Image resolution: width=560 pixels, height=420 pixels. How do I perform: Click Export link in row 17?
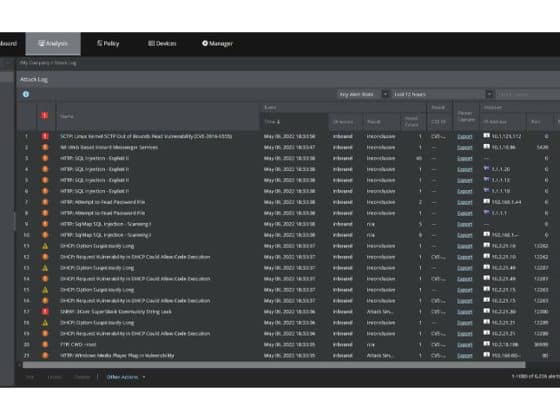465,312
